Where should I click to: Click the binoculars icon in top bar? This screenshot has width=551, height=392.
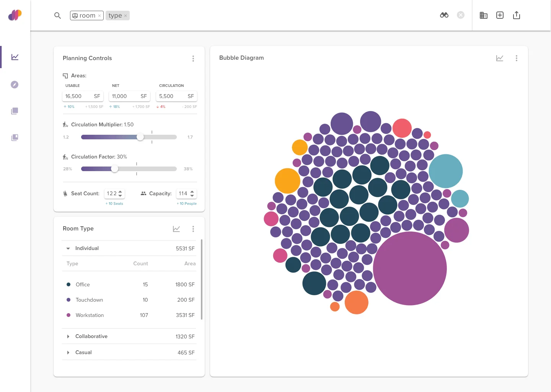[444, 15]
